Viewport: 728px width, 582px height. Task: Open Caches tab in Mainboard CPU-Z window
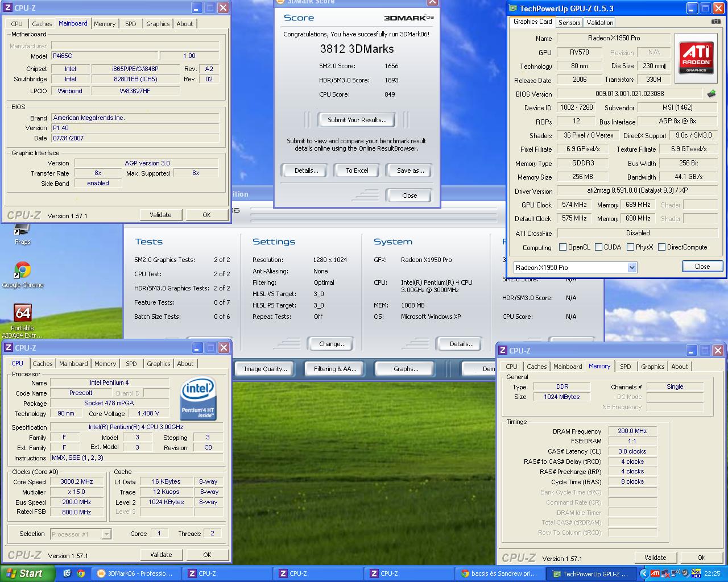point(42,24)
